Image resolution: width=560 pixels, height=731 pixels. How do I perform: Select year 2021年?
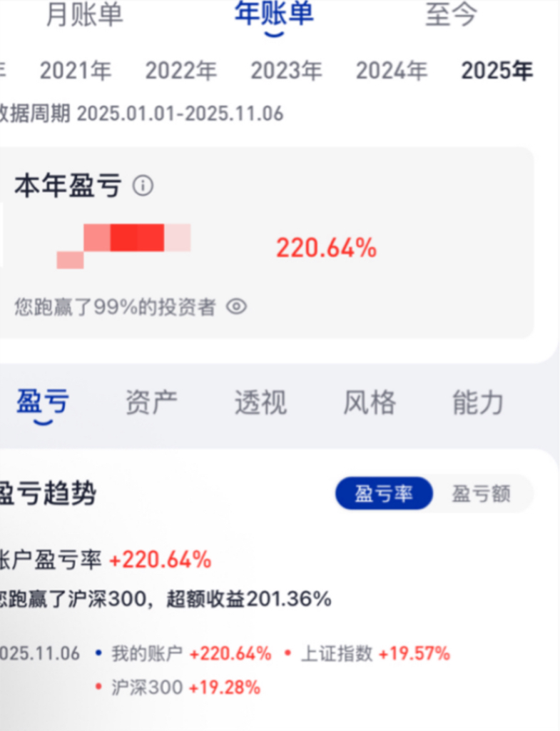[x=76, y=71]
